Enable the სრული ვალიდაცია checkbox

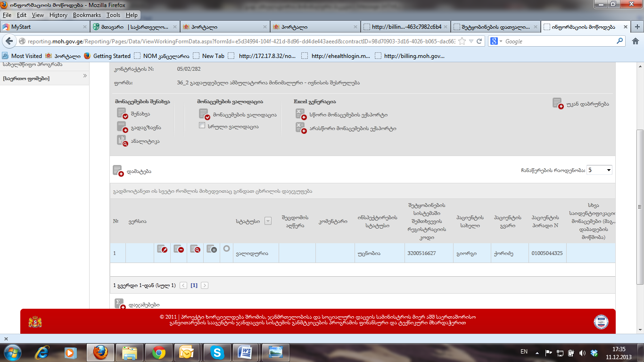click(x=202, y=126)
